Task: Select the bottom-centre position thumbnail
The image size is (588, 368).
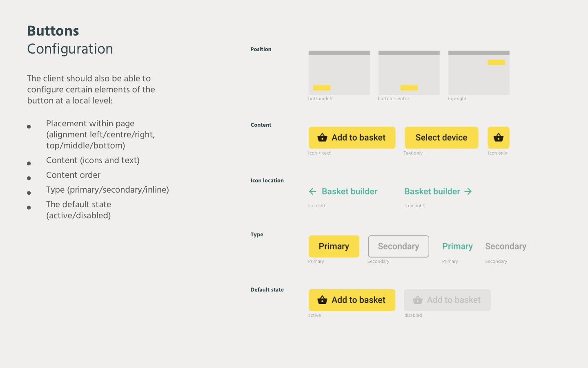Action: 409,73
